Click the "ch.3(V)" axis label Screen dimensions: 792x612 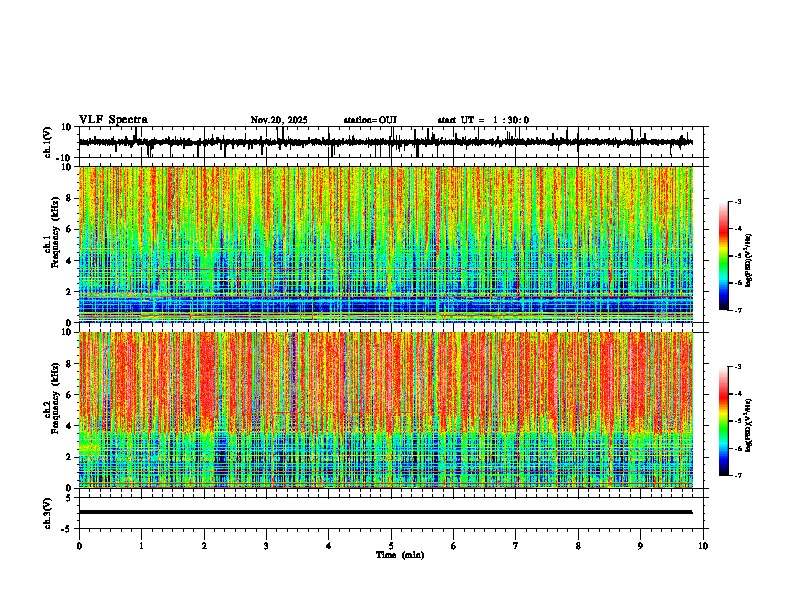48,513
